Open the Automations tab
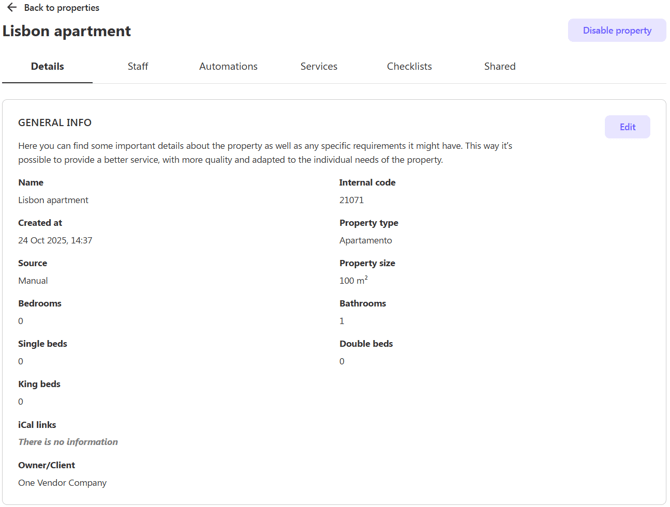670x507 pixels. click(x=228, y=67)
